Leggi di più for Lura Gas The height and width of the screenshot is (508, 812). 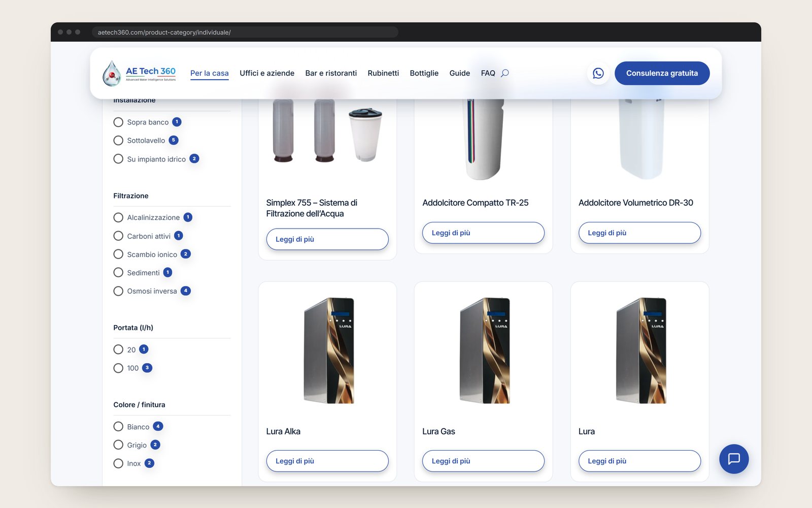click(483, 461)
